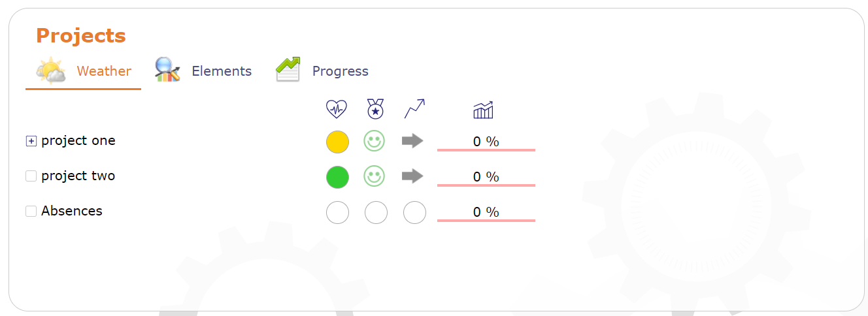Screen dimensions: 868x316
Task: Expand the project one tree node
Action: pyautogui.click(x=31, y=141)
